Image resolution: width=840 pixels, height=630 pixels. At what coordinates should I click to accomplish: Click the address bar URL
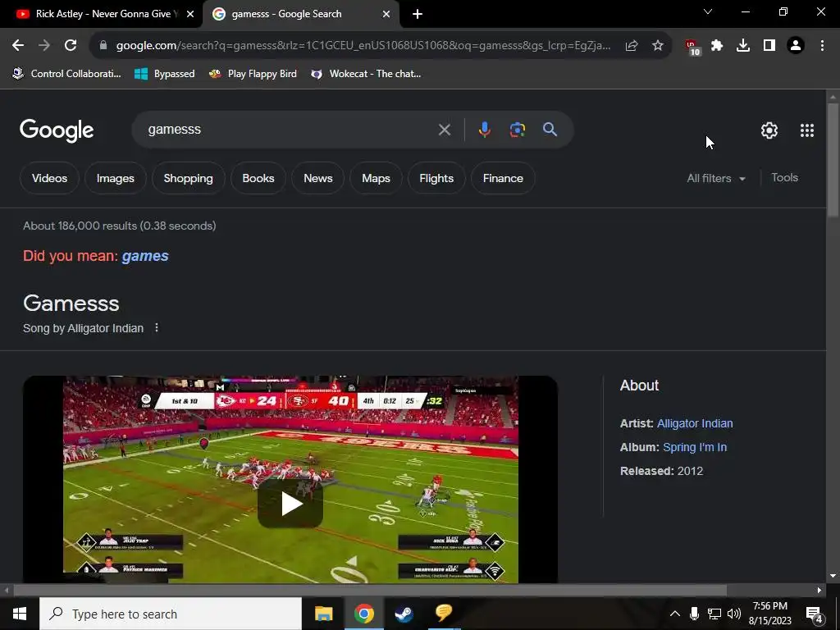(363, 46)
